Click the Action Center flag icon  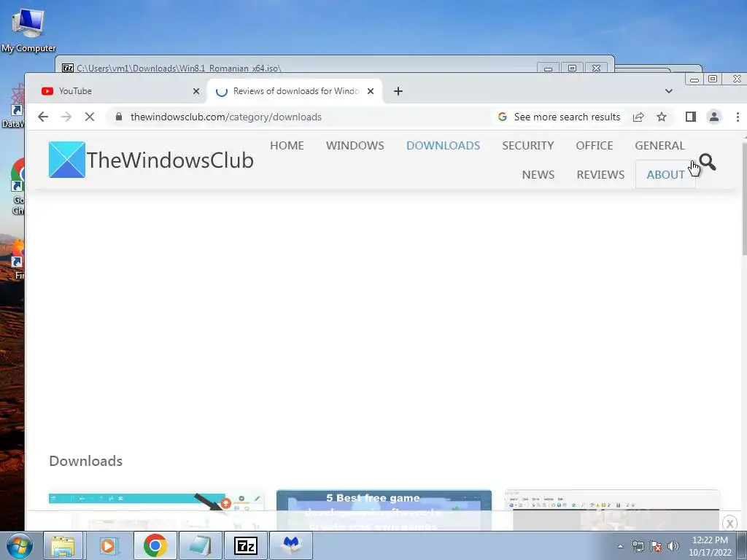(656, 546)
